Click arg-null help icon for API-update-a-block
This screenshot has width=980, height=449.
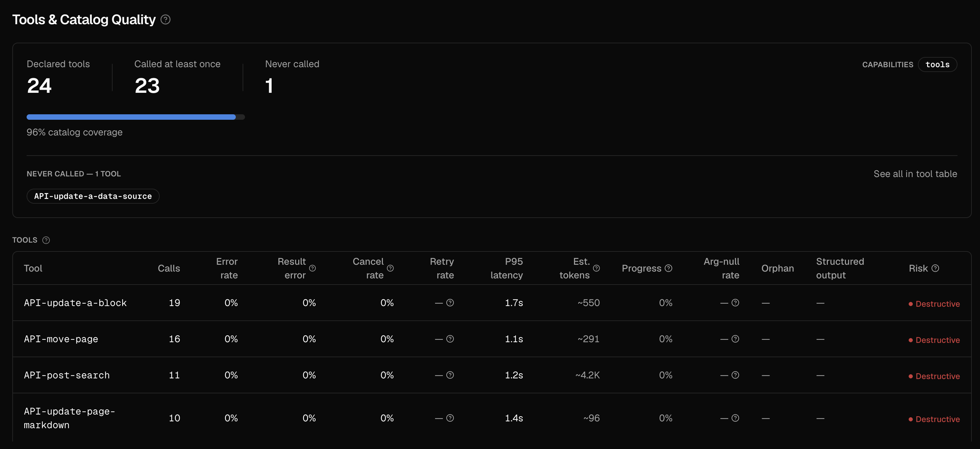click(735, 303)
